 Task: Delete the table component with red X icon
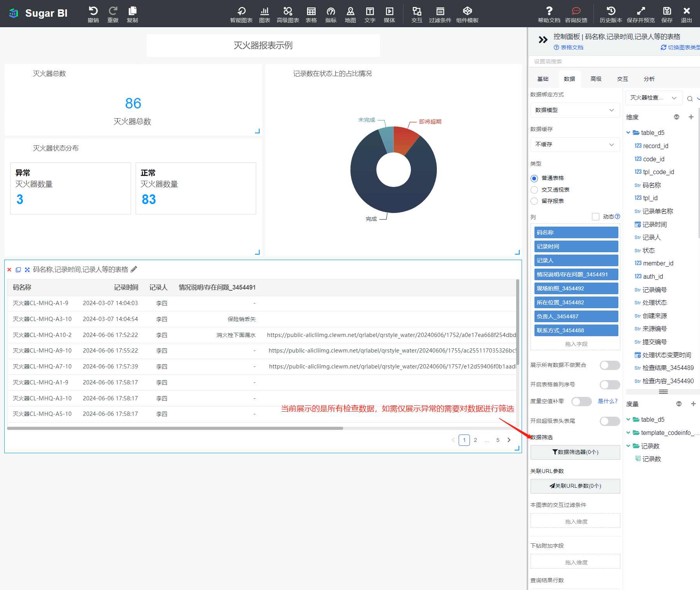(x=9, y=270)
